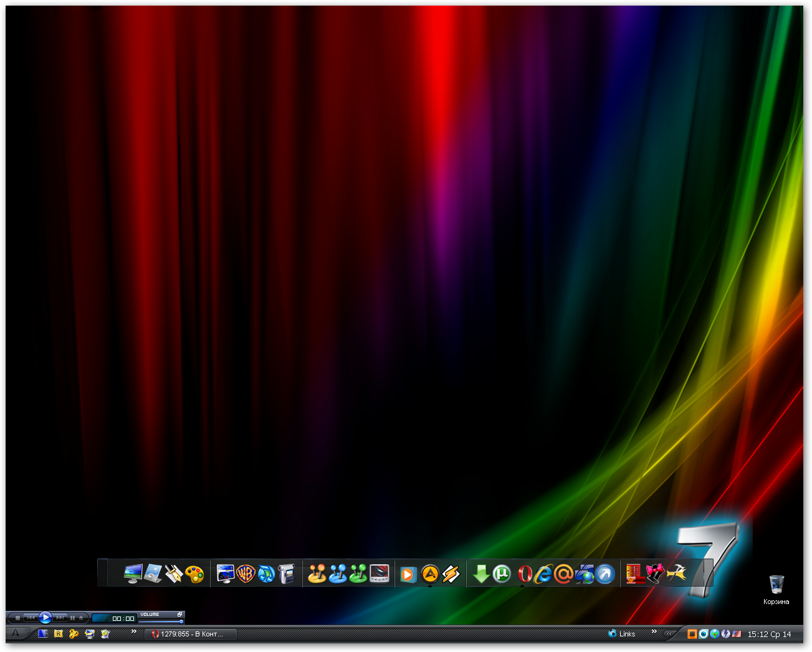Launch Winamp from the dock

[x=449, y=574]
